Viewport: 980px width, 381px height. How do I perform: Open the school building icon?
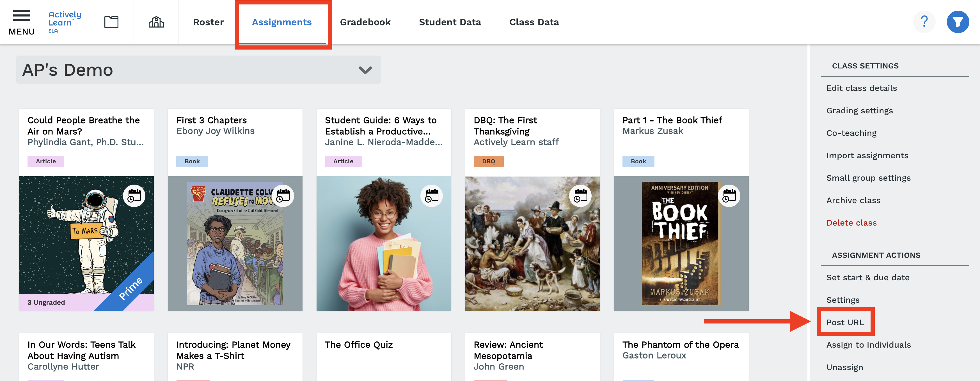coord(156,22)
